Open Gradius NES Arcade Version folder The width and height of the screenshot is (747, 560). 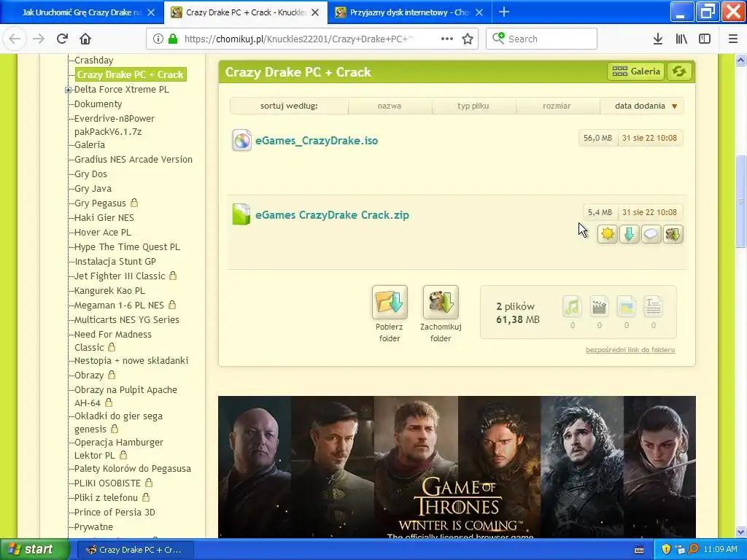(133, 160)
